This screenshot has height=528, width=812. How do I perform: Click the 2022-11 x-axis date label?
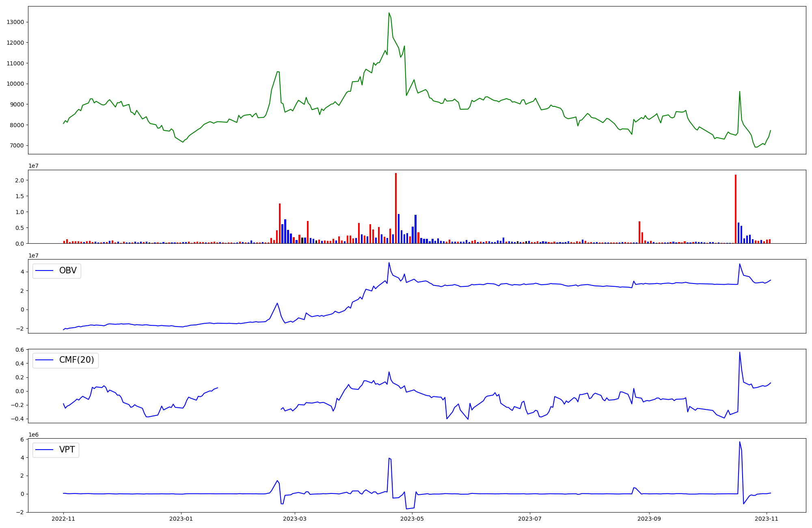63,519
